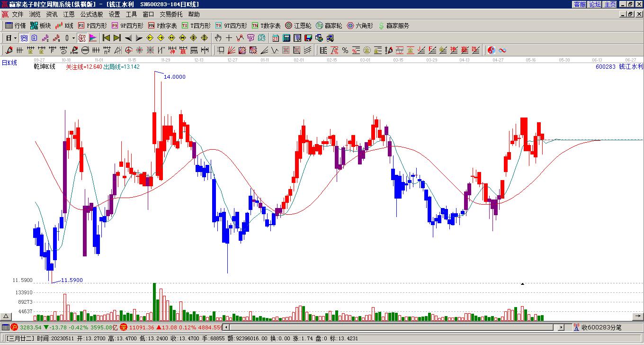644x345 pixels.
Task: Click the 14.0000 high price label
Action: click(x=175, y=77)
